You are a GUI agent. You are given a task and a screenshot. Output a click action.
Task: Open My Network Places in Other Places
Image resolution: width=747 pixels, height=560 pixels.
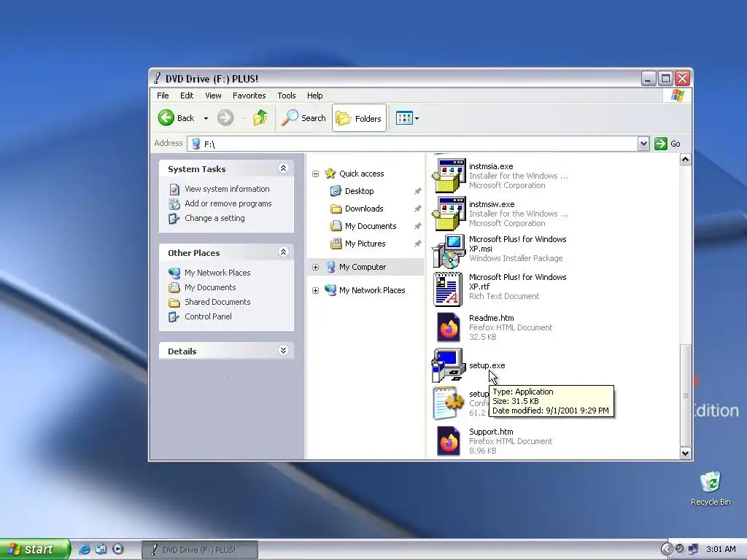(x=217, y=273)
